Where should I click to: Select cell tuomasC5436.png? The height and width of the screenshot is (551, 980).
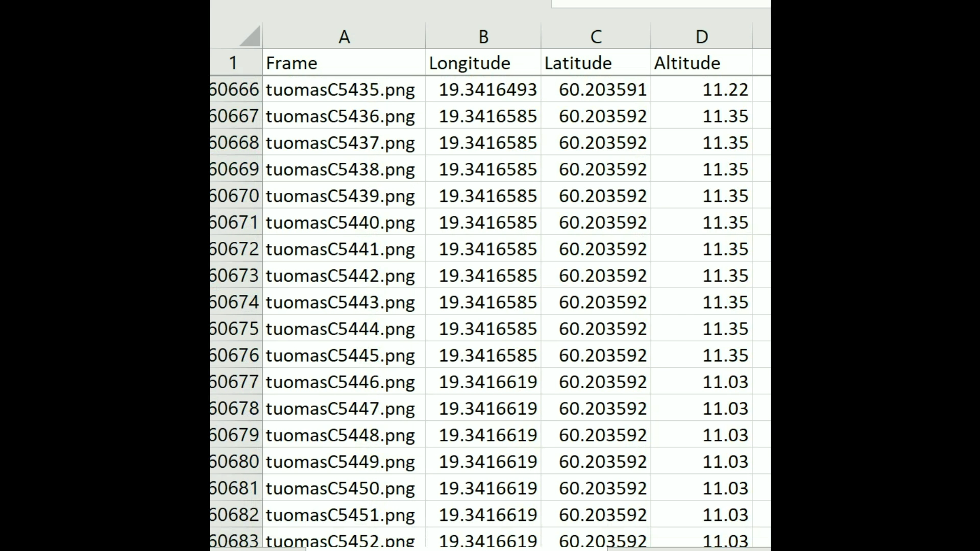(x=344, y=116)
